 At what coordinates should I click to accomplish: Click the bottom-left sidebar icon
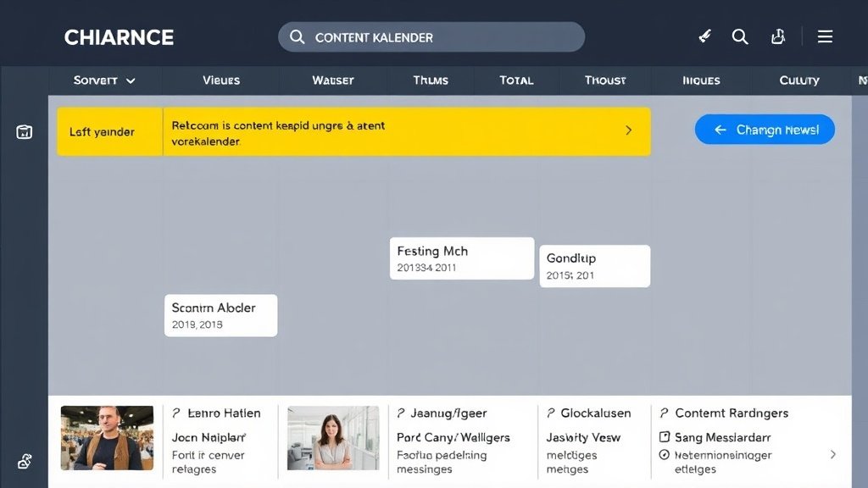[x=25, y=462]
